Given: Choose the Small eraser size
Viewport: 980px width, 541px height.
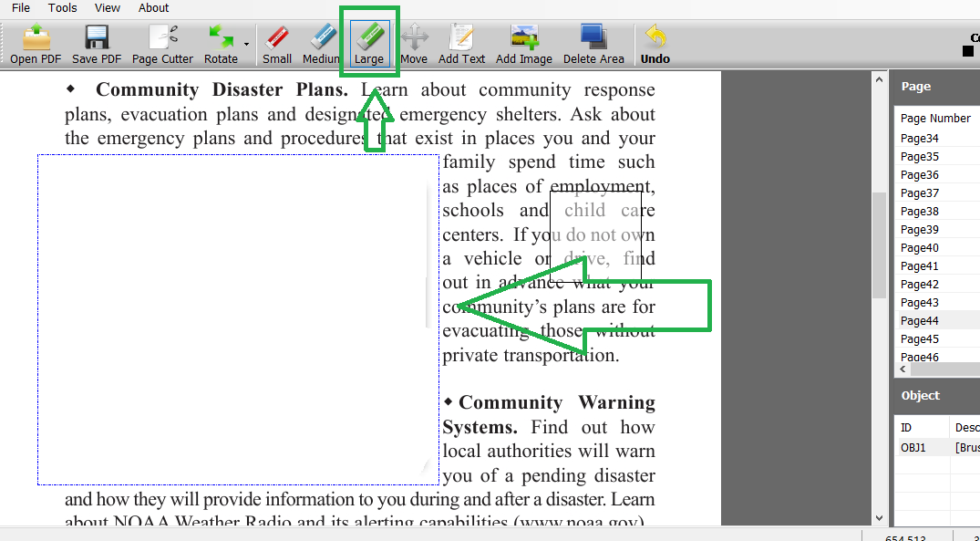Looking at the screenshot, I should tap(276, 43).
